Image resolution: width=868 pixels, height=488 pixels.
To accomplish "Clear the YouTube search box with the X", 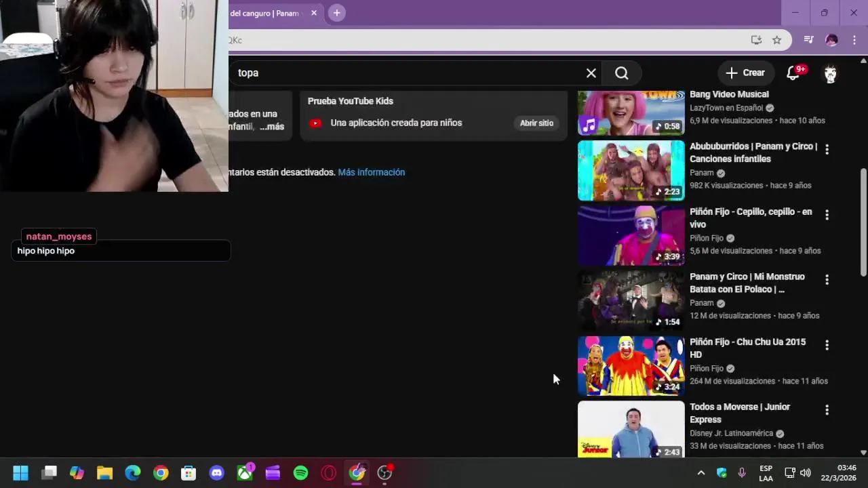I will [591, 73].
